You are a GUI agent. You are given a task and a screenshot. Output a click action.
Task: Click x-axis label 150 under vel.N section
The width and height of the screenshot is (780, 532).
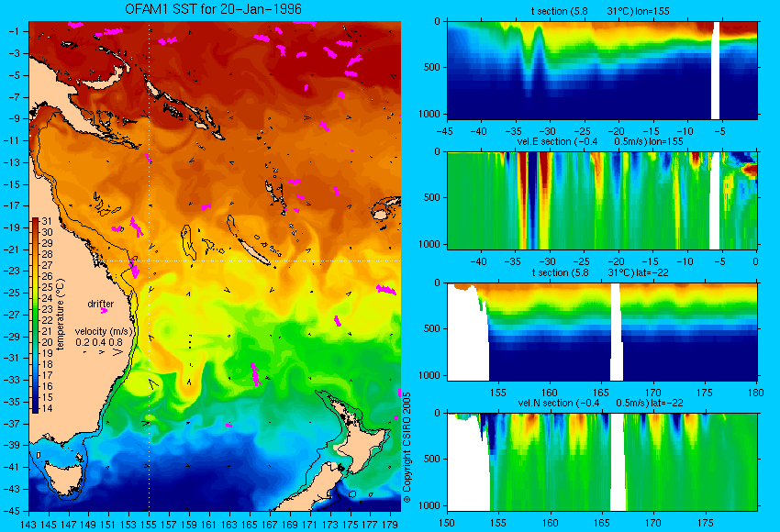click(447, 523)
